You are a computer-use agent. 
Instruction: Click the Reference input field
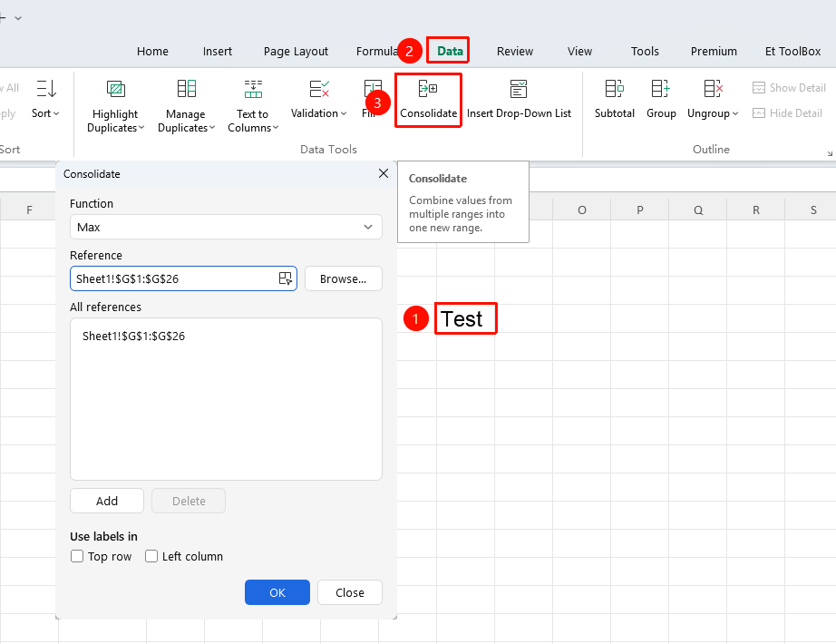[175, 278]
